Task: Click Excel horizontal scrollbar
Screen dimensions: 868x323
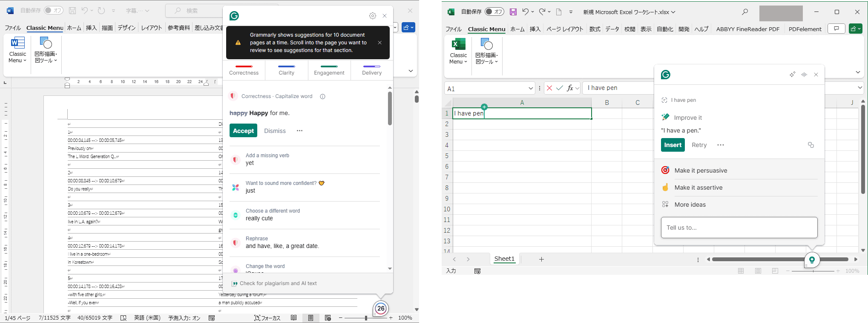Action: pos(780,259)
